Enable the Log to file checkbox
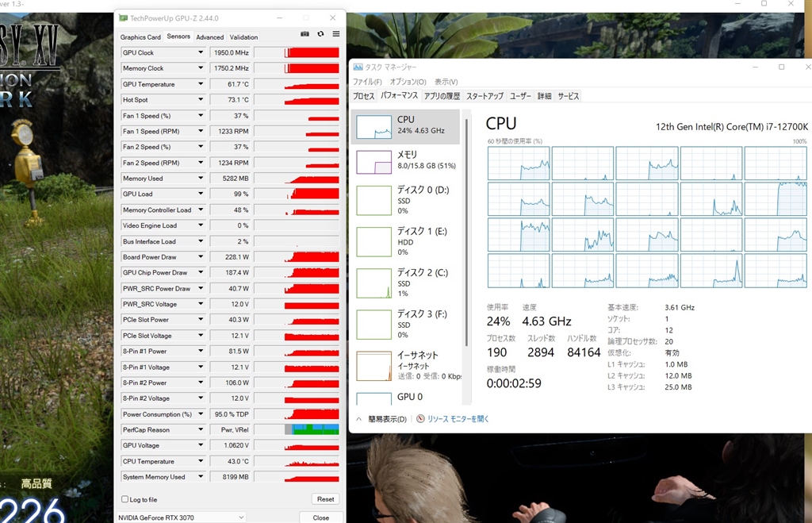This screenshot has width=812, height=523. click(124, 499)
